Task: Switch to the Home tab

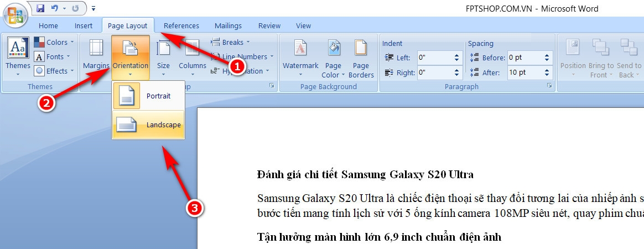Action: coord(48,25)
